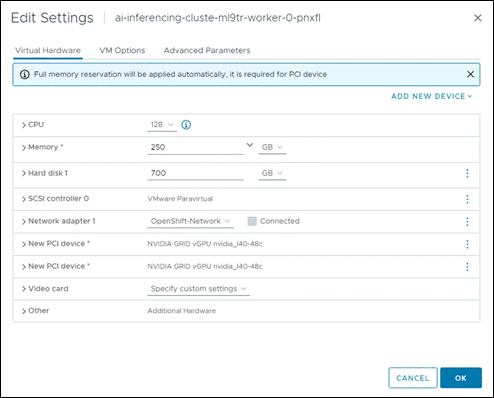The height and width of the screenshot is (398, 494).
Task: Open Network adapter 1 actions menu
Action: point(467,222)
